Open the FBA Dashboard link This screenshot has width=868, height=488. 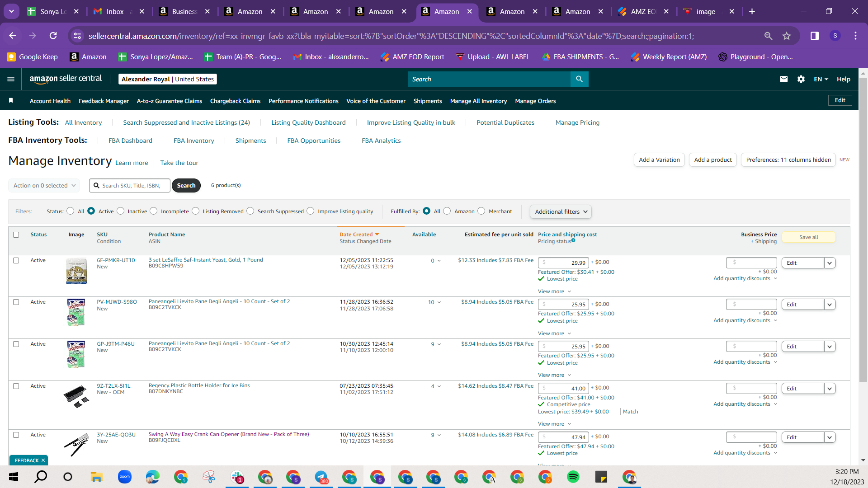pos(130,141)
